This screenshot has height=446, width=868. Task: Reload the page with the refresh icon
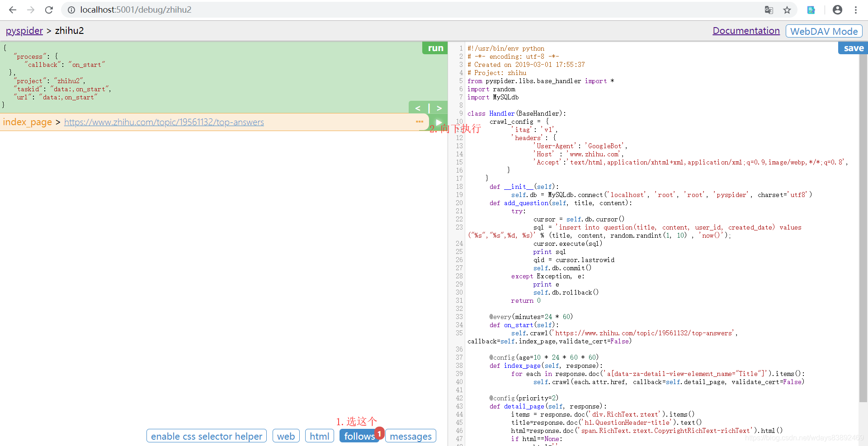[x=49, y=9]
